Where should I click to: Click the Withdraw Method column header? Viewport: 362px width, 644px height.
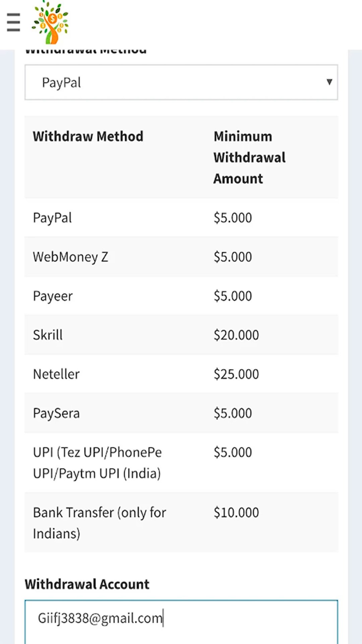pos(88,137)
